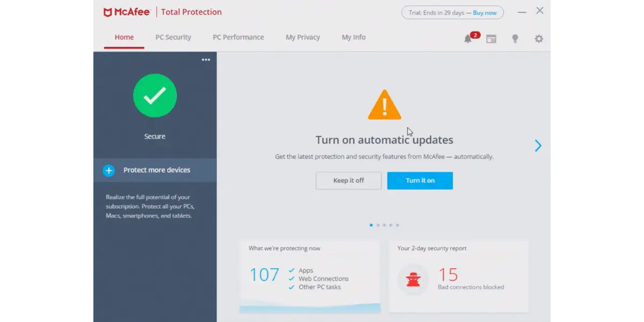Select the first carousel dot

[371, 225]
